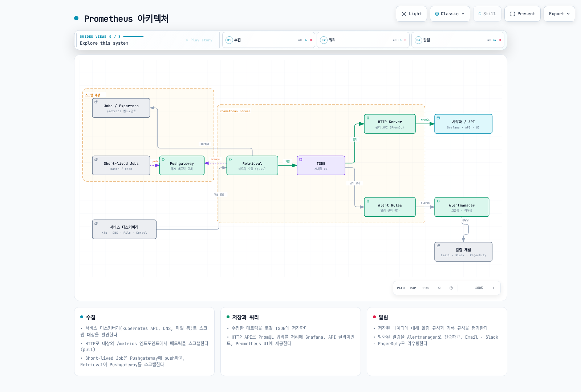Select the 'Pushgateway' node title
581x392 pixels.
182,164
